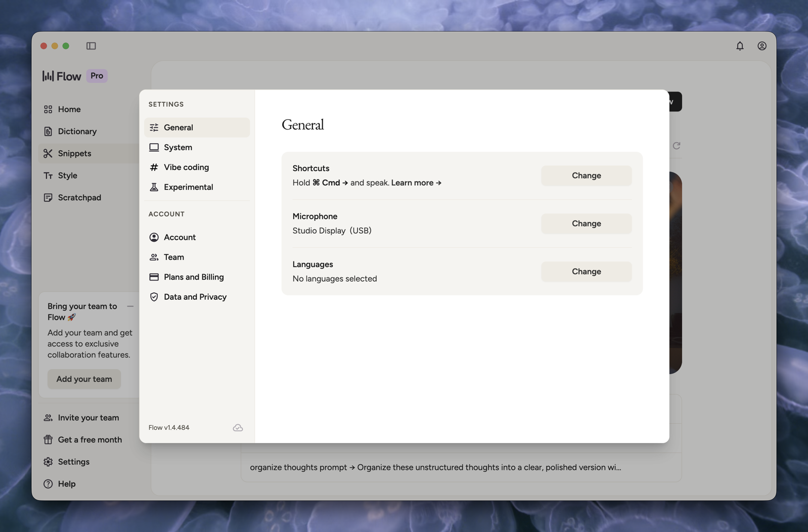808x532 pixels.
Task: Go to Plans and Billing
Action: (x=193, y=277)
